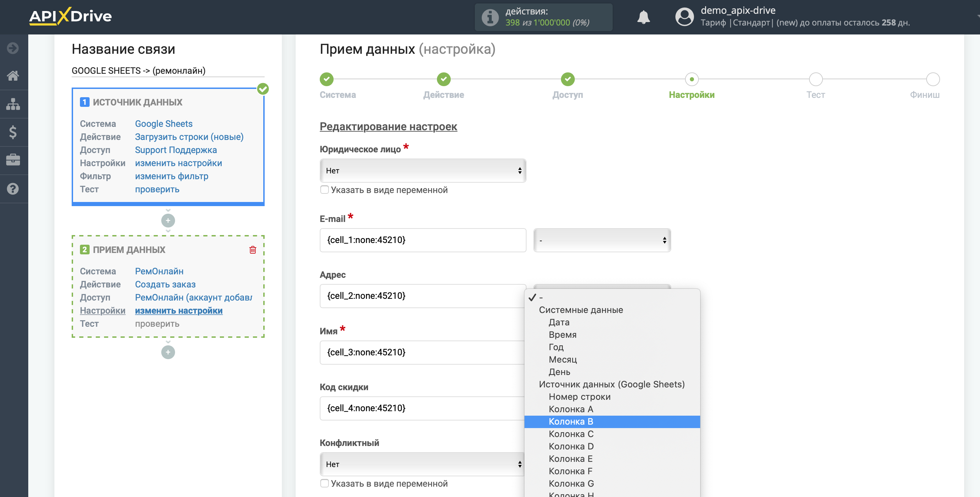Click изменить настройки in receiver block
The width and height of the screenshot is (980, 497).
(x=178, y=311)
